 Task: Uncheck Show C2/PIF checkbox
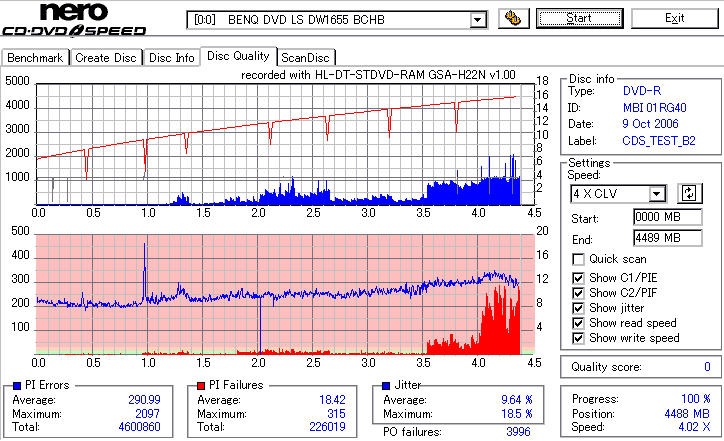coord(578,293)
